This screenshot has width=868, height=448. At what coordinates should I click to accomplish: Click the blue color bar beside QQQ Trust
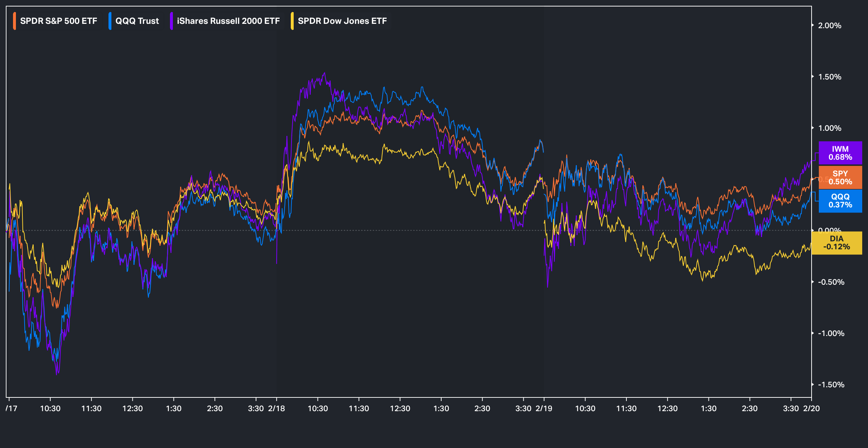click(x=110, y=21)
